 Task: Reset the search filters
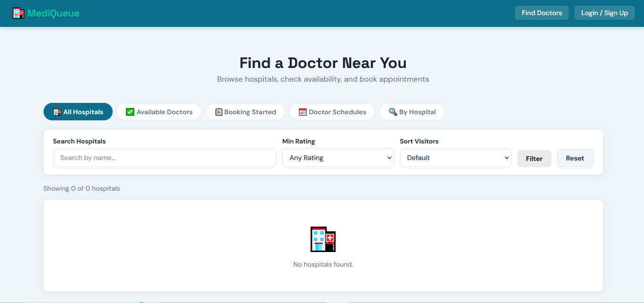click(575, 158)
